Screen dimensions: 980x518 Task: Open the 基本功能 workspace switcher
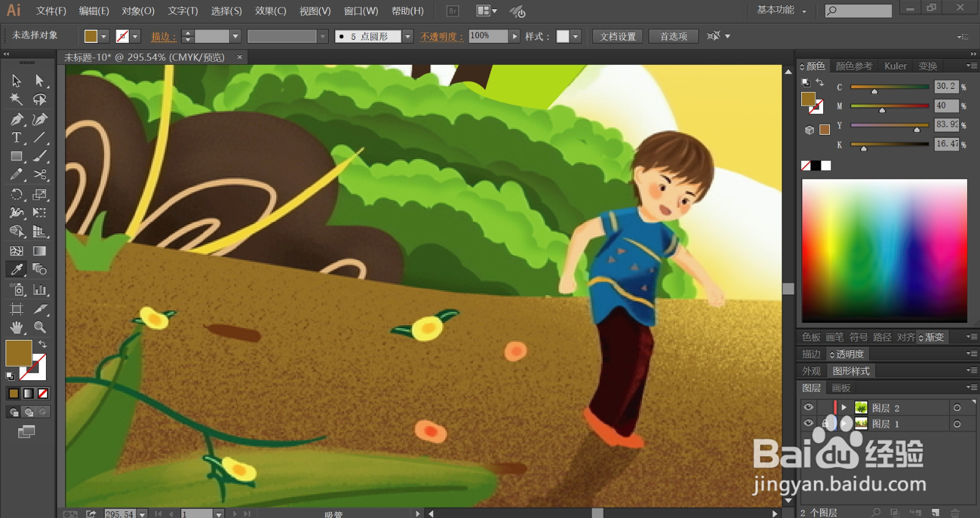(x=782, y=10)
